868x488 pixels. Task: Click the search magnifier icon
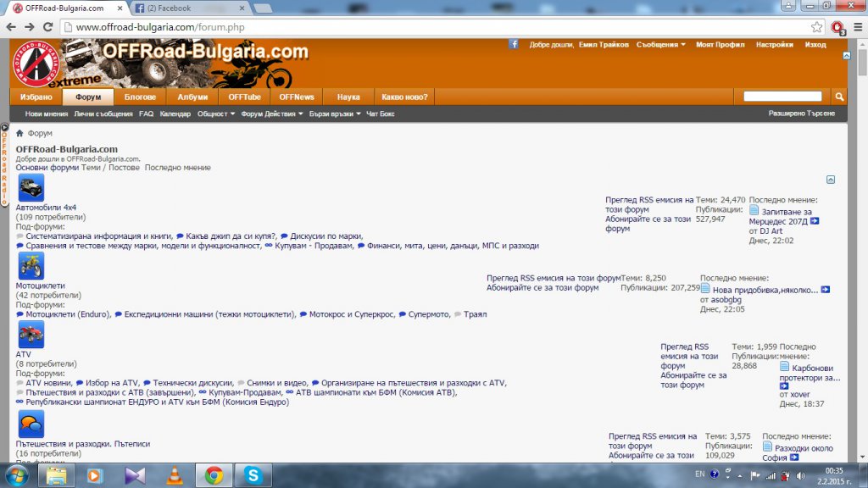tap(839, 97)
